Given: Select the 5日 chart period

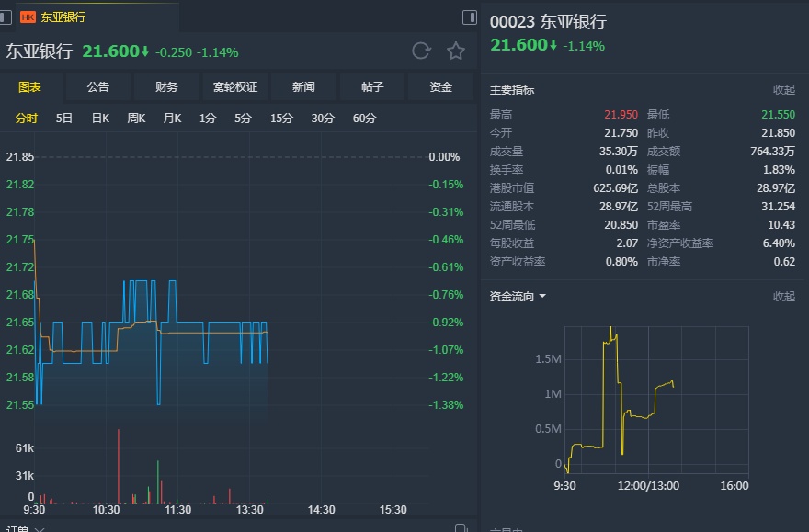Looking at the screenshot, I should pyautogui.click(x=64, y=118).
